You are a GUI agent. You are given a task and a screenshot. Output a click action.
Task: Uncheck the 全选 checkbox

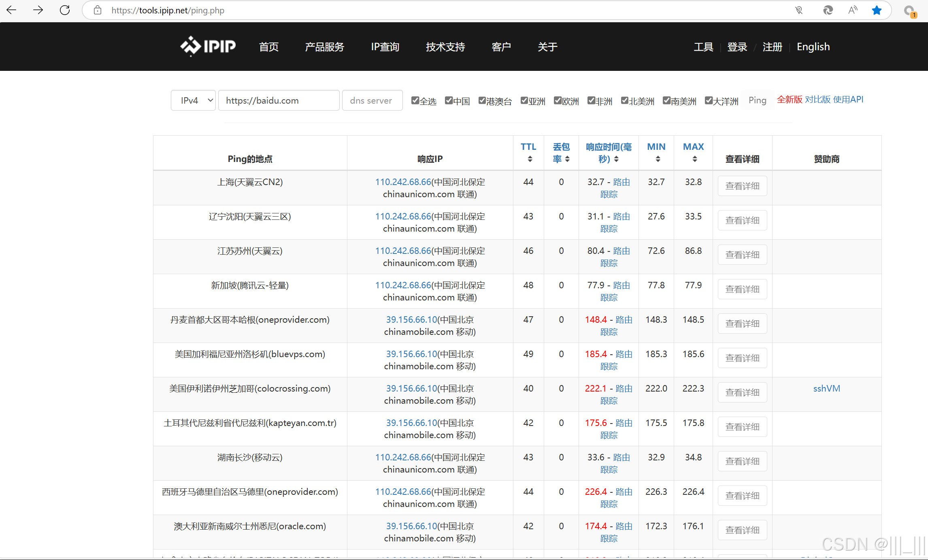[415, 100]
